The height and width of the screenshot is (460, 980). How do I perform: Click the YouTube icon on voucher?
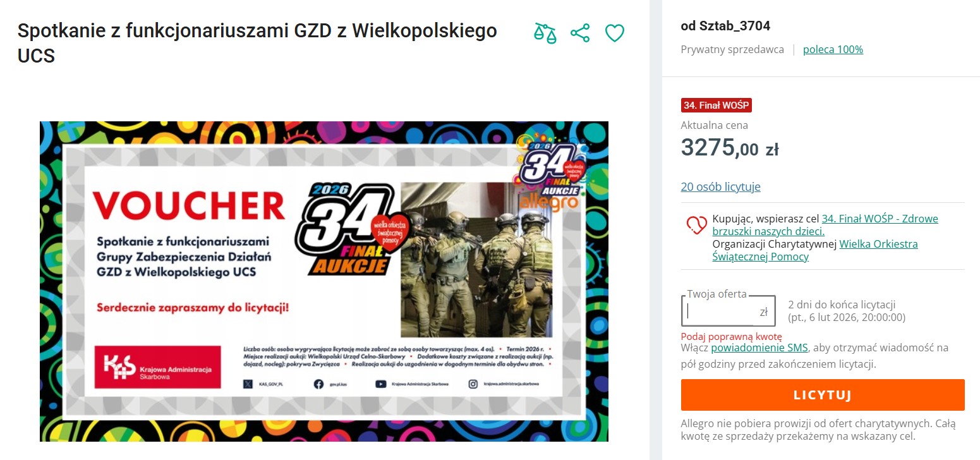pos(381,384)
